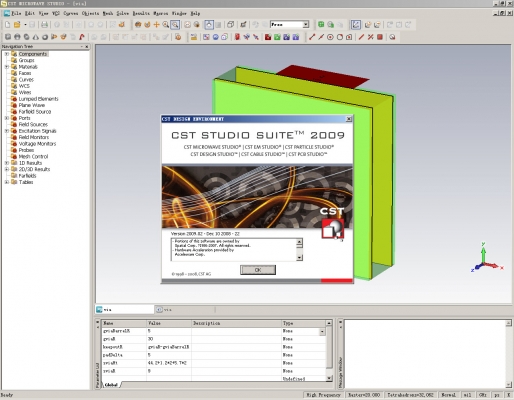The width and height of the screenshot is (514, 400).
Task: Close the CST Design Environment dialog
Action: click(349, 119)
